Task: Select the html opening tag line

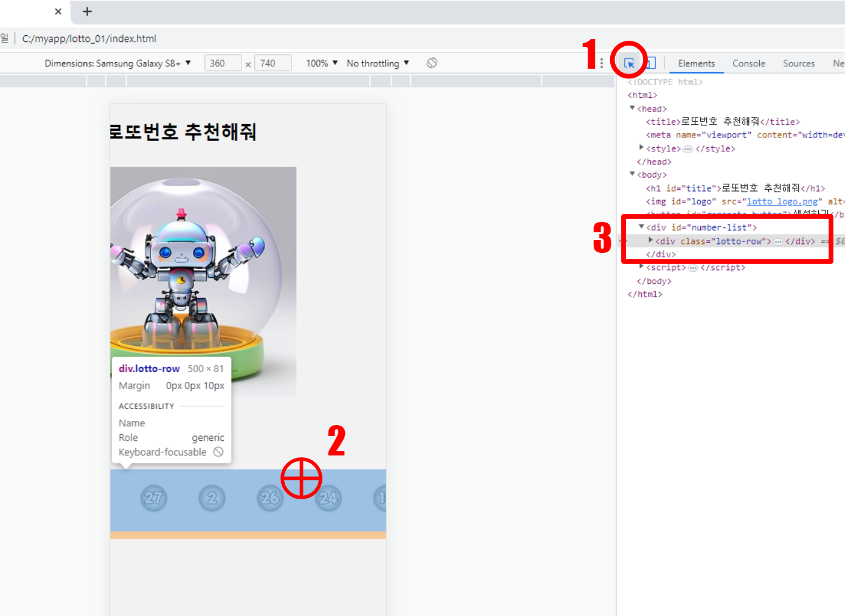Action: pyautogui.click(x=642, y=95)
